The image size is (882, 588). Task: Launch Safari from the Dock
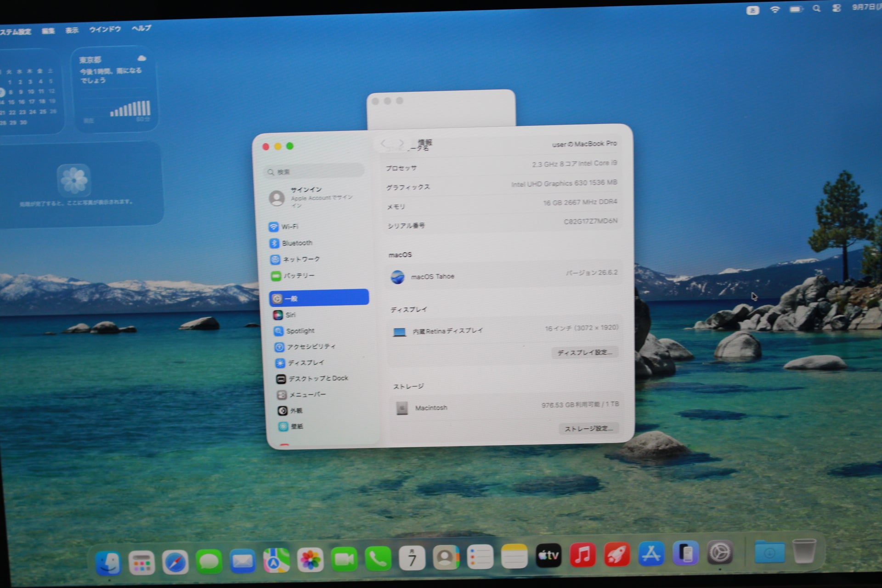[175, 562]
